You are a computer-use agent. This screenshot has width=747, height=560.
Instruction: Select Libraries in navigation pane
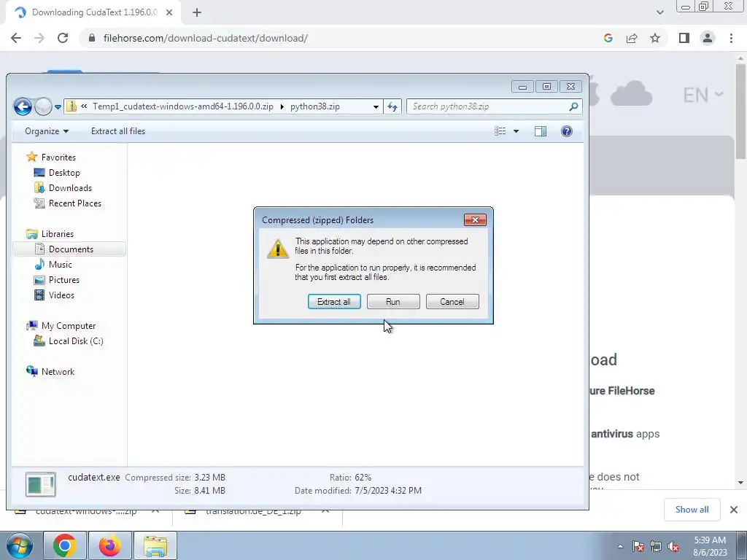pos(57,234)
